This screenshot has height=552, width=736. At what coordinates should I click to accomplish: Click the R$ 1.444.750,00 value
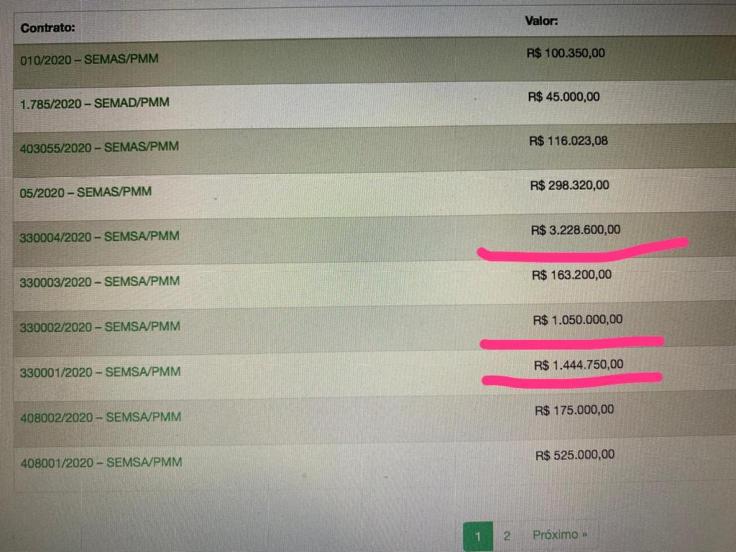click(x=579, y=365)
